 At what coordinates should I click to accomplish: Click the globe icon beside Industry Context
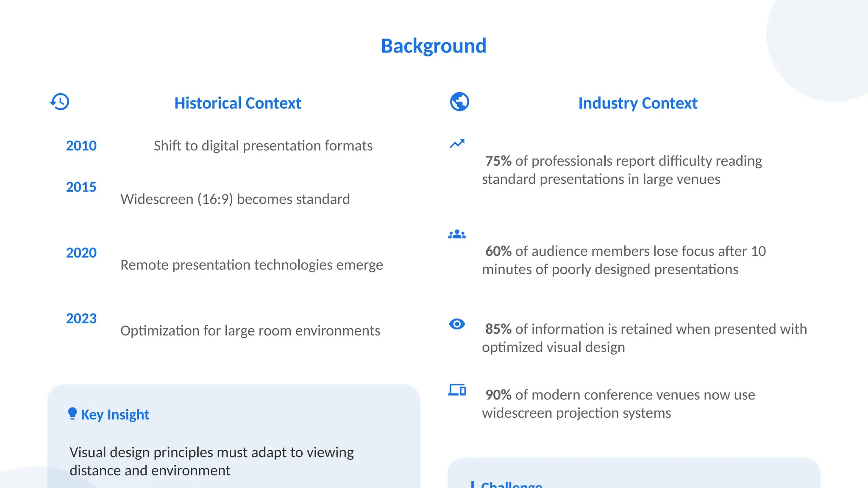459,102
